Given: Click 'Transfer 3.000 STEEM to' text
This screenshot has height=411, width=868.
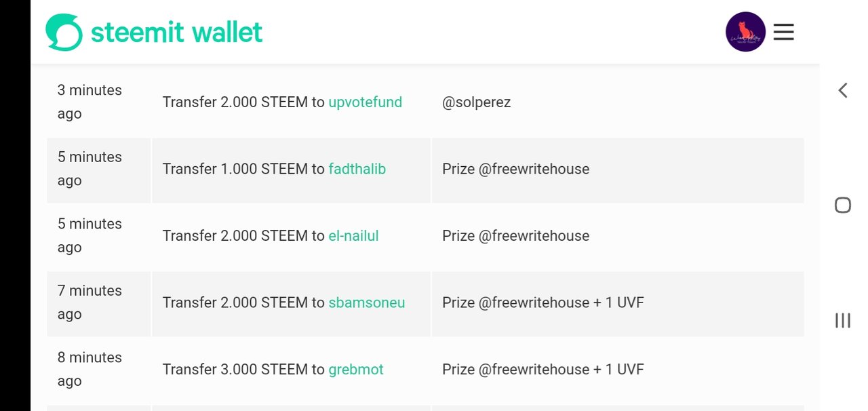Looking at the screenshot, I should pyautogui.click(x=243, y=370).
